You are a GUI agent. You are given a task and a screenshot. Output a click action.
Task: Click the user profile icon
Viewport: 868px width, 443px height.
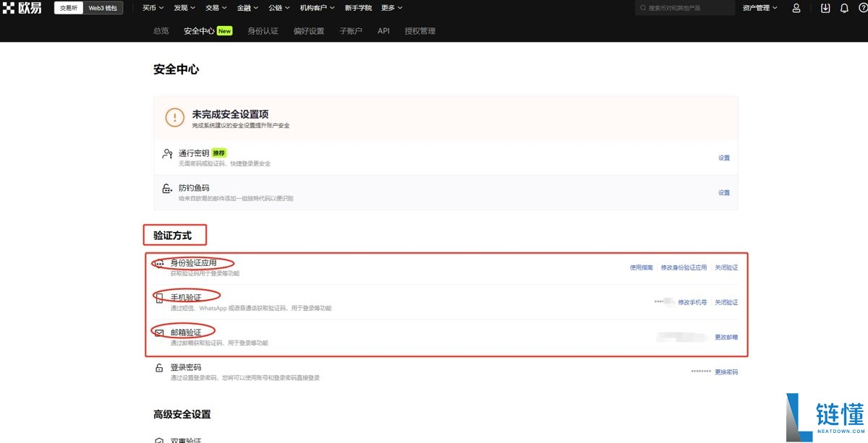tap(796, 8)
